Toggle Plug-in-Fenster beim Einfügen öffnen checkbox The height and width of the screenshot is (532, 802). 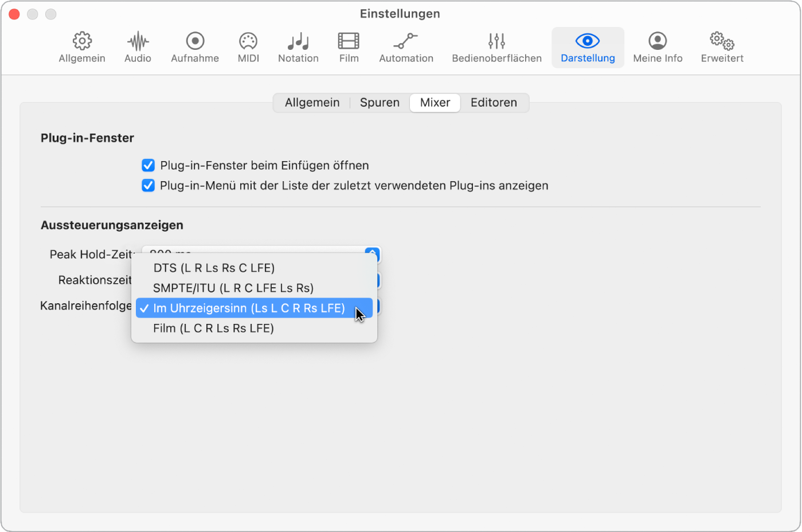[148, 166]
